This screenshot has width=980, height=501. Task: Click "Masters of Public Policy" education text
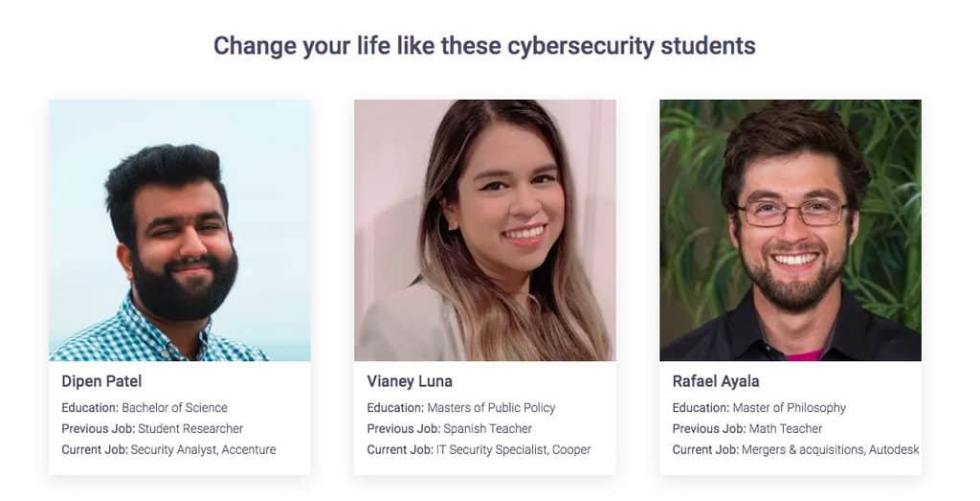click(491, 407)
